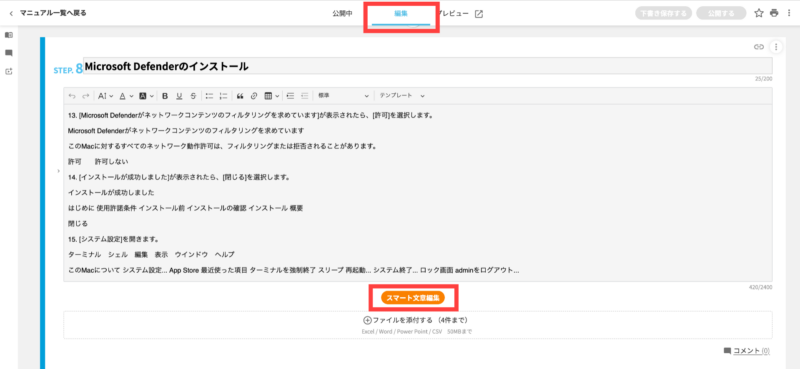Screen dimensions: 800x369
Task: Open the テンプレート dropdown
Action: tap(402, 96)
